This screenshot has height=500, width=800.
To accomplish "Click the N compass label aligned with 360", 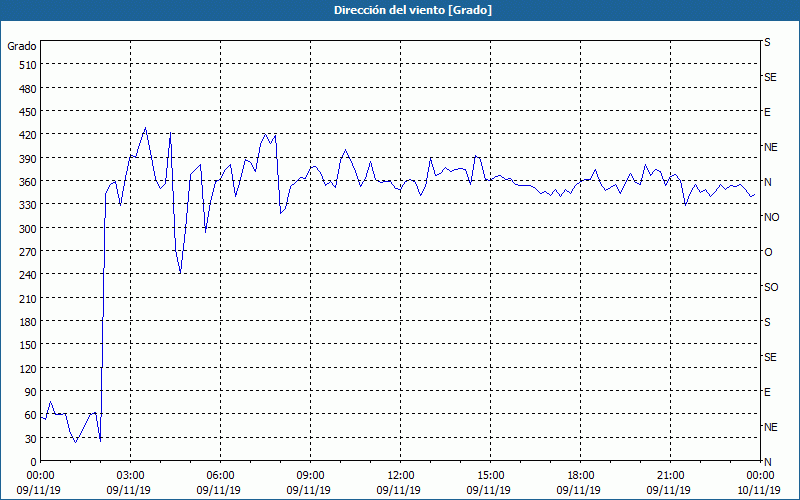I will pyautogui.click(x=767, y=182).
